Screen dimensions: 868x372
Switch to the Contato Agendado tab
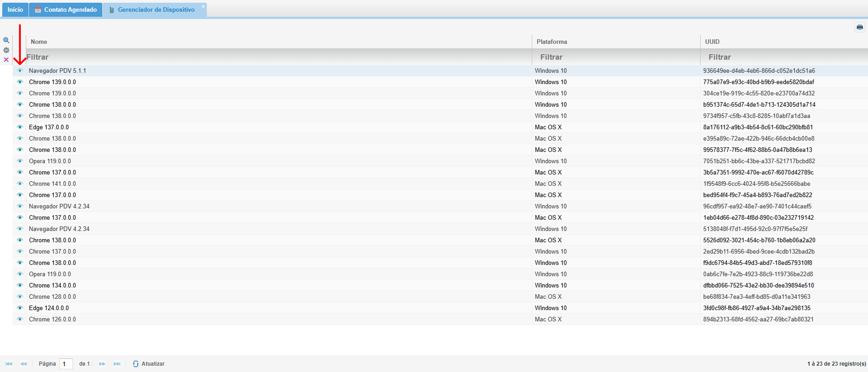66,9
